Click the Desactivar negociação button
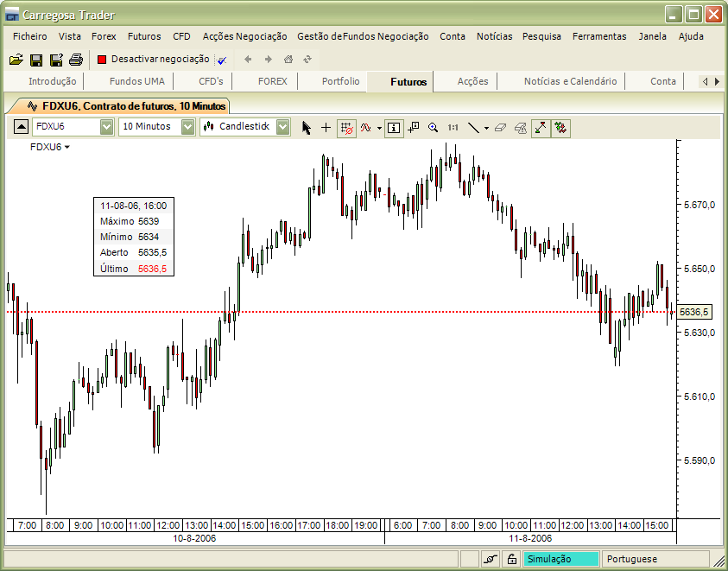The height and width of the screenshot is (571, 728). (154, 60)
